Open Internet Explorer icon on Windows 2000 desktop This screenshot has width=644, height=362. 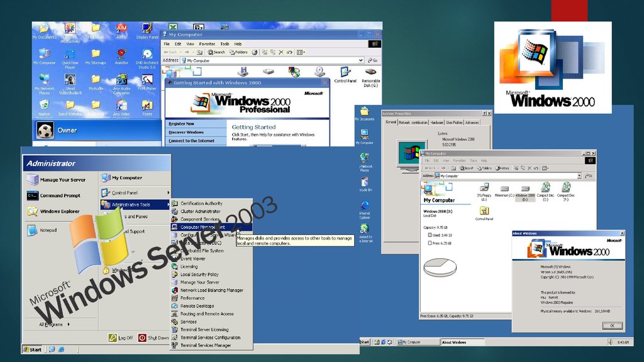[x=365, y=210]
